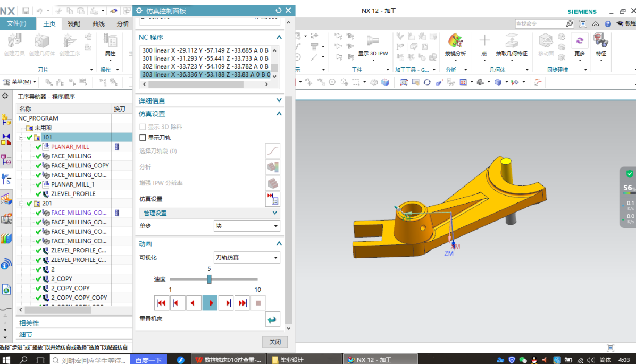Skip to end of simulation

tap(242, 303)
